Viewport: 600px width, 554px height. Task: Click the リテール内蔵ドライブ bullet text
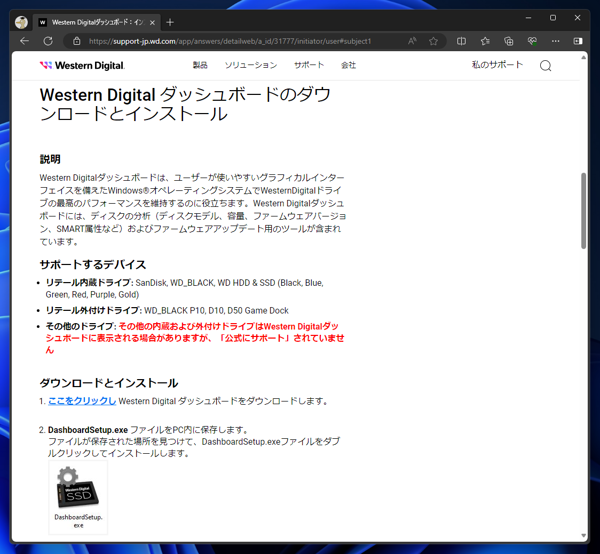[x=184, y=288]
